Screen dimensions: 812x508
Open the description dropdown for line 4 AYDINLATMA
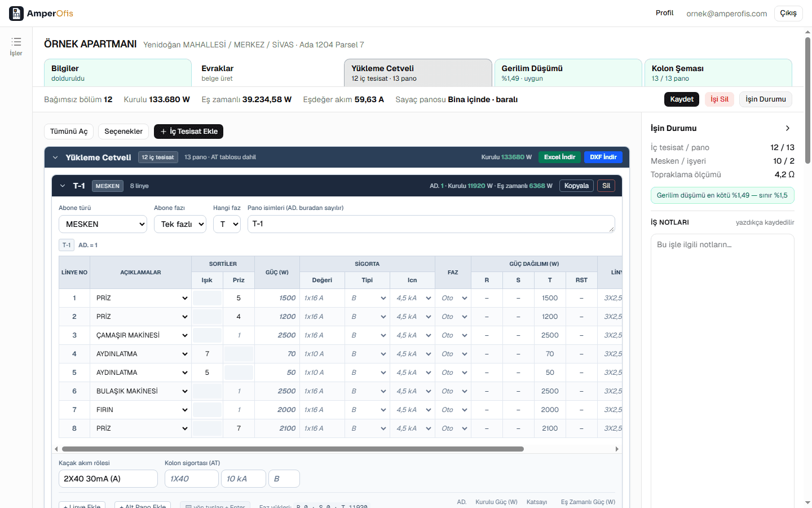pyautogui.click(x=141, y=354)
